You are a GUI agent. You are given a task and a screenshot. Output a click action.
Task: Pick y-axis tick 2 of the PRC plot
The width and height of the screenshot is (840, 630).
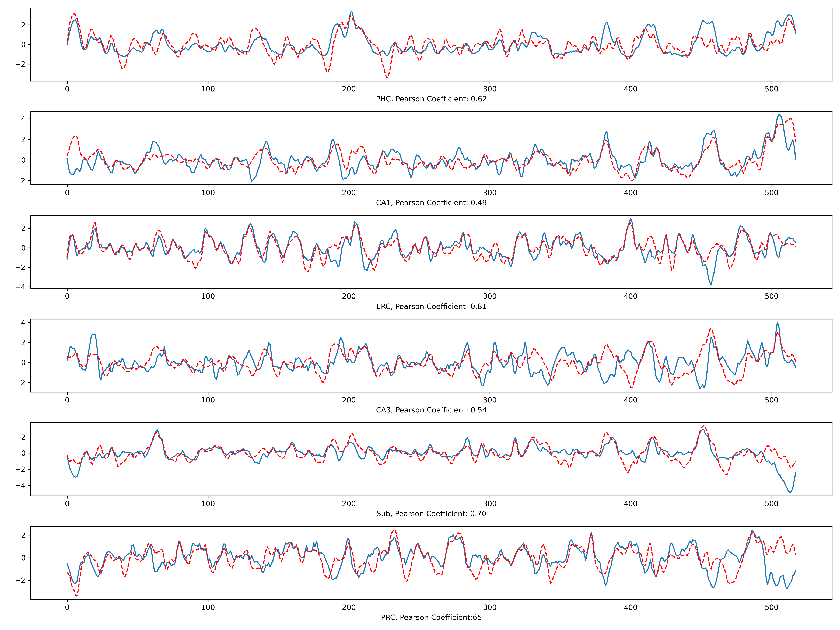tap(24, 535)
